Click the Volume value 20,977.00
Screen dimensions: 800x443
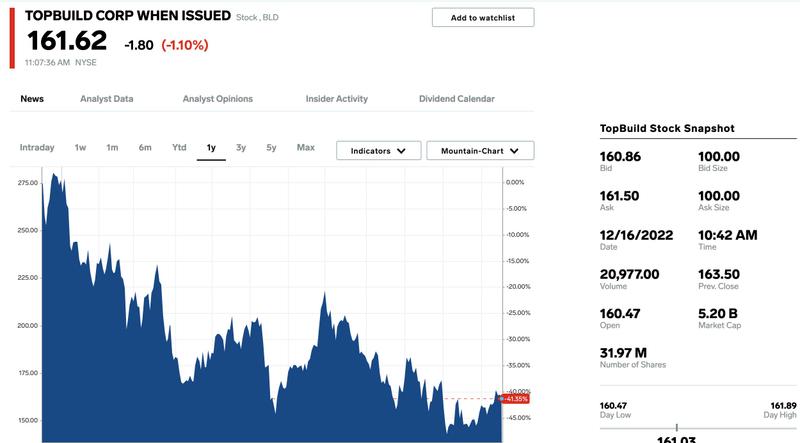pos(629,275)
